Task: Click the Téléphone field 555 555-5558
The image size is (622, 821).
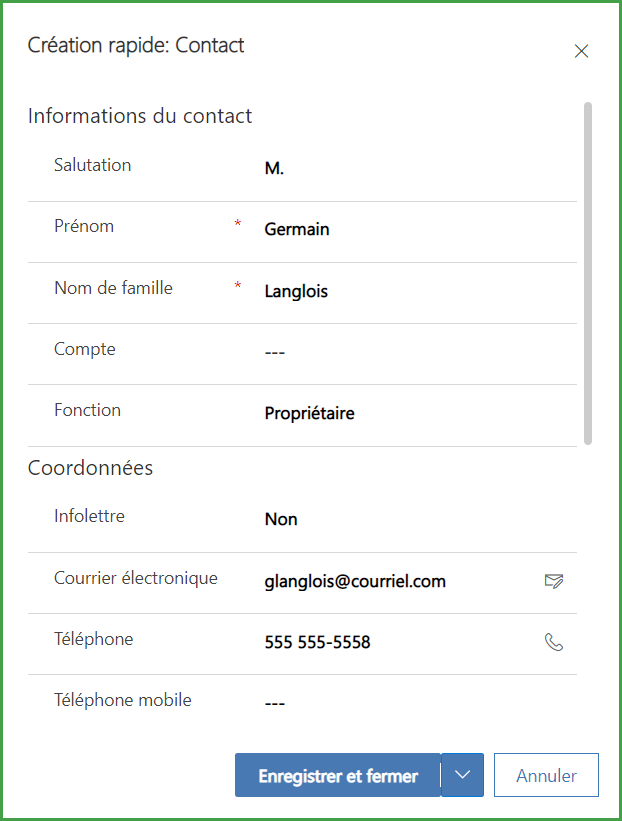Action: click(x=317, y=642)
